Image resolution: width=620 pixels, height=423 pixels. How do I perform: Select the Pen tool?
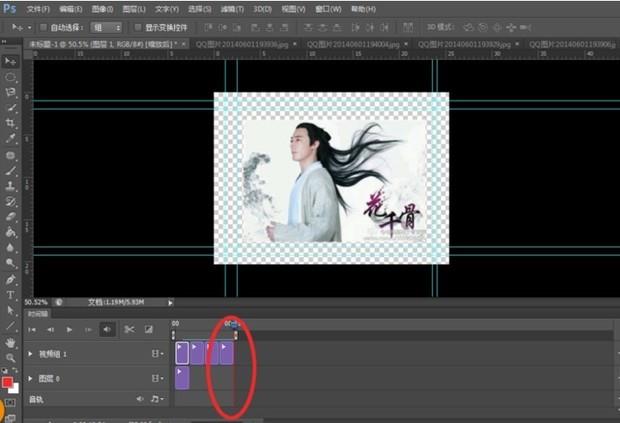[10, 280]
